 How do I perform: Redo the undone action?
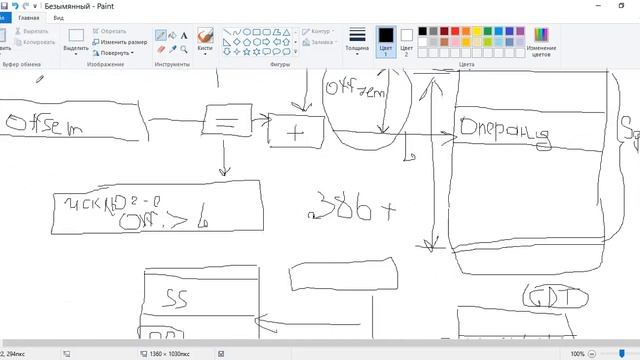(25, 6)
